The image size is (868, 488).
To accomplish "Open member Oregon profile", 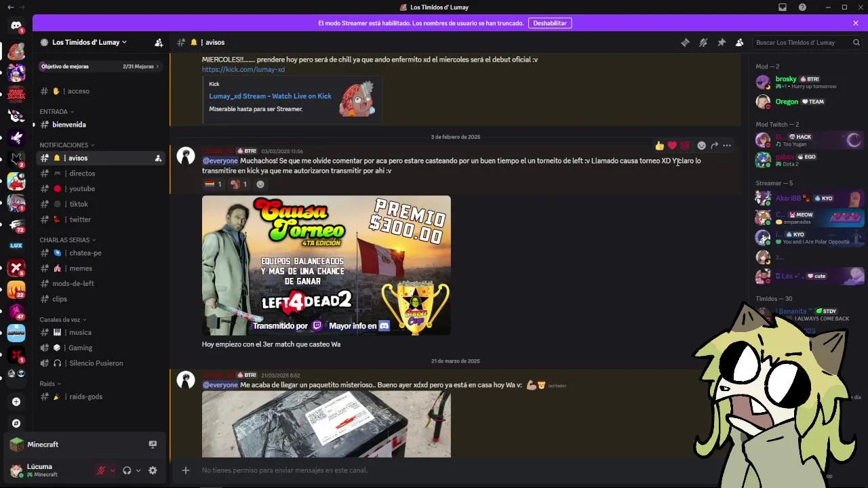I will 808,102.
